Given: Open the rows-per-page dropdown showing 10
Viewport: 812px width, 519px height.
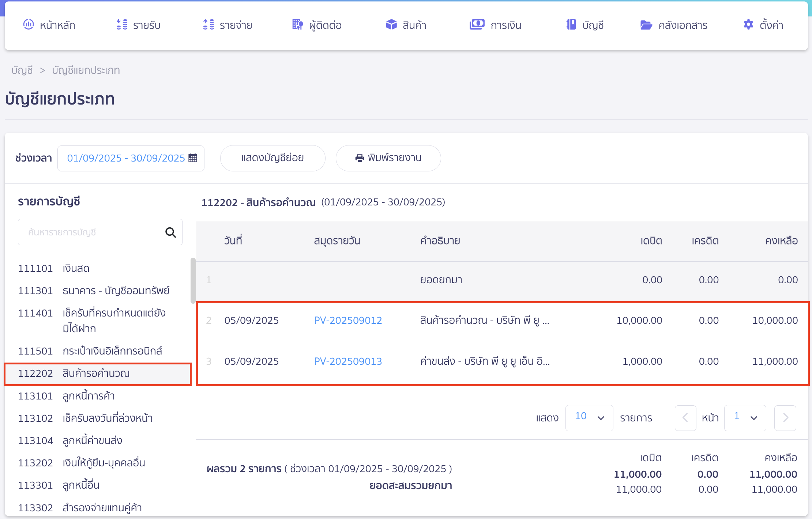Looking at the screenshot, I should (589, 418).
